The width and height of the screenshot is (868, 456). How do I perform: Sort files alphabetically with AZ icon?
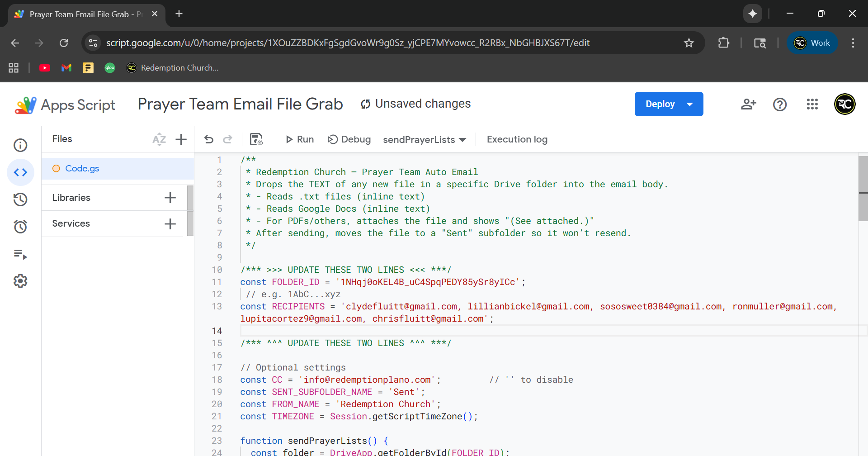[159, 139]
